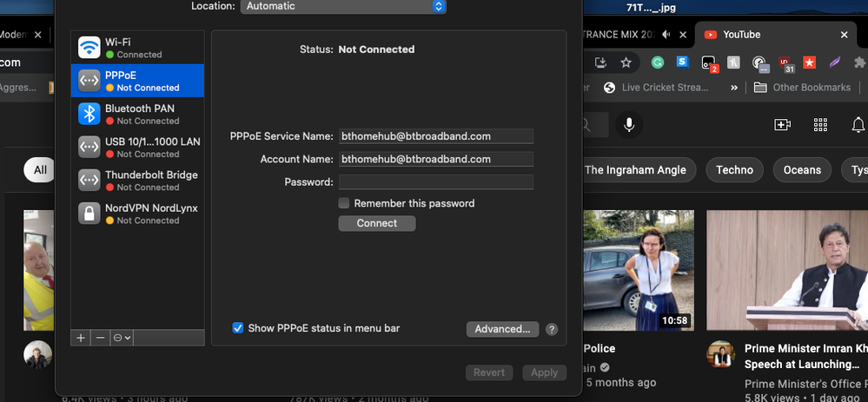Switch to the YouTube tab
Screen dimensions: 868x402
point(775,34)
